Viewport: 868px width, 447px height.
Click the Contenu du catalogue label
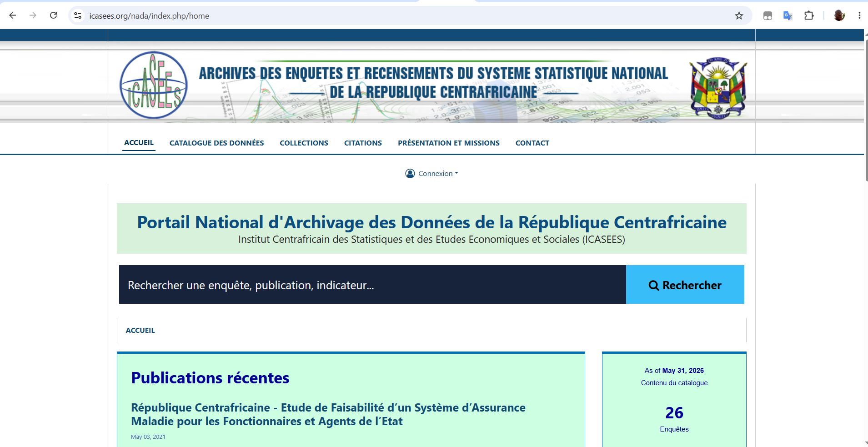point(674,383)
